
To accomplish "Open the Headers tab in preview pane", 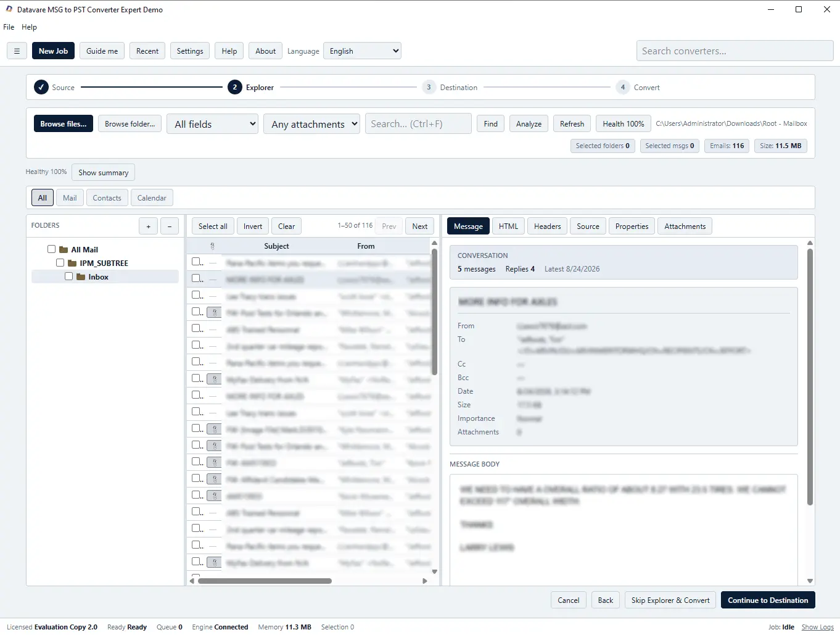I will pos(548,226).
